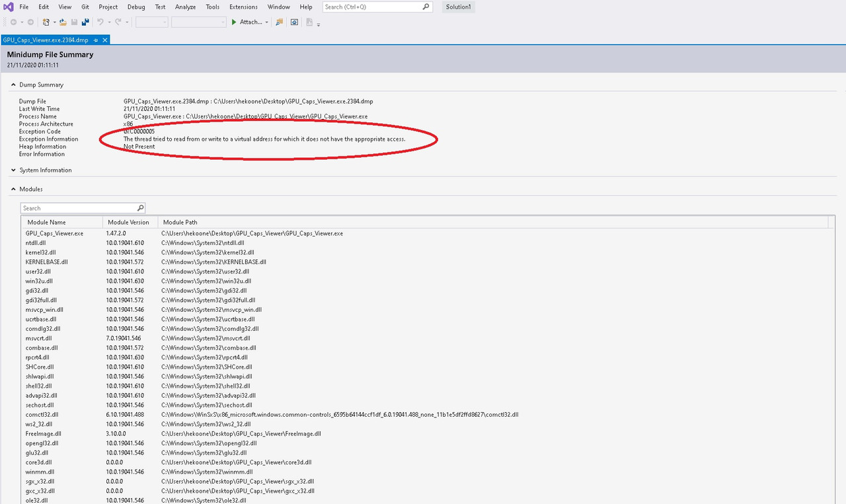Click the Solution1 title button
Image resolution: width=846 pixels, height=504 pixels.
coord(457,7)
